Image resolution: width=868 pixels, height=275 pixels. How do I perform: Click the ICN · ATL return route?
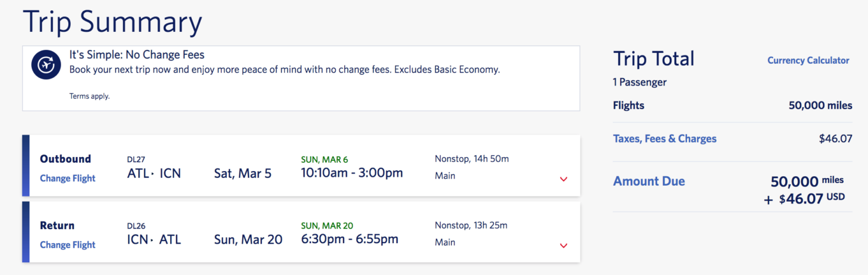(154, 239)
